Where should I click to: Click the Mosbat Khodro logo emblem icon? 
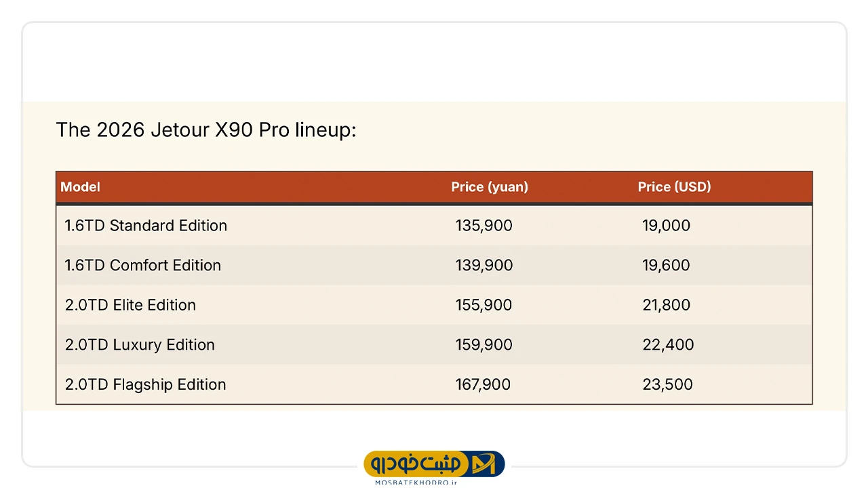484,464
